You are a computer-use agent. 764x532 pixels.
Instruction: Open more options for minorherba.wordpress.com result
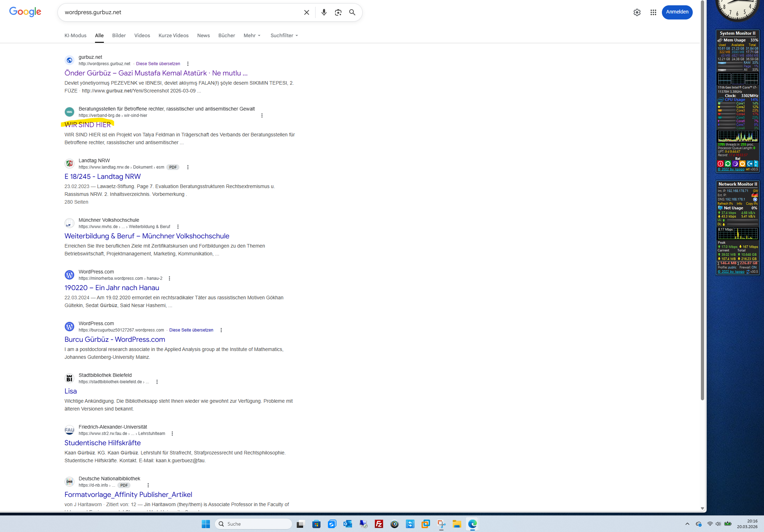coord(169,278)
